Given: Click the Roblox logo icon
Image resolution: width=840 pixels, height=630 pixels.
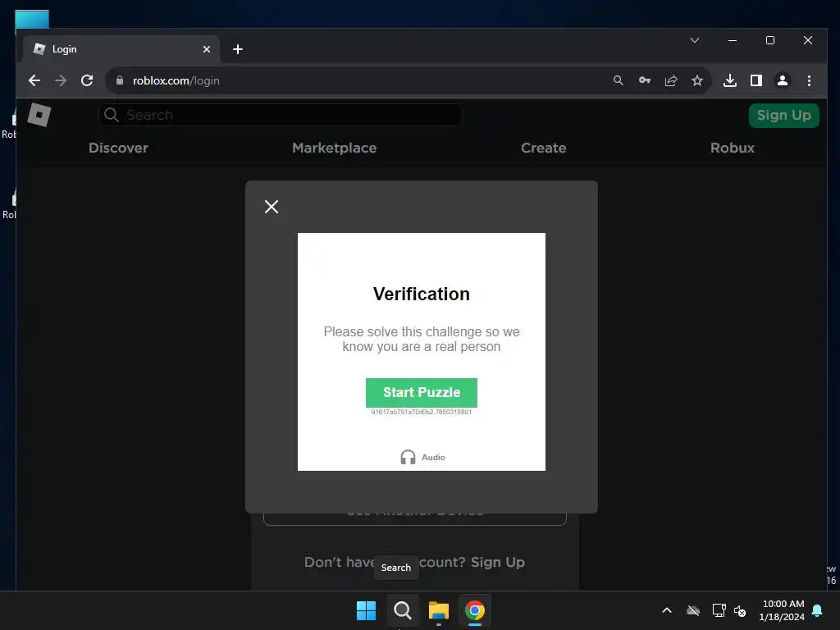Looking at the screenshot, I should [39, 115].
